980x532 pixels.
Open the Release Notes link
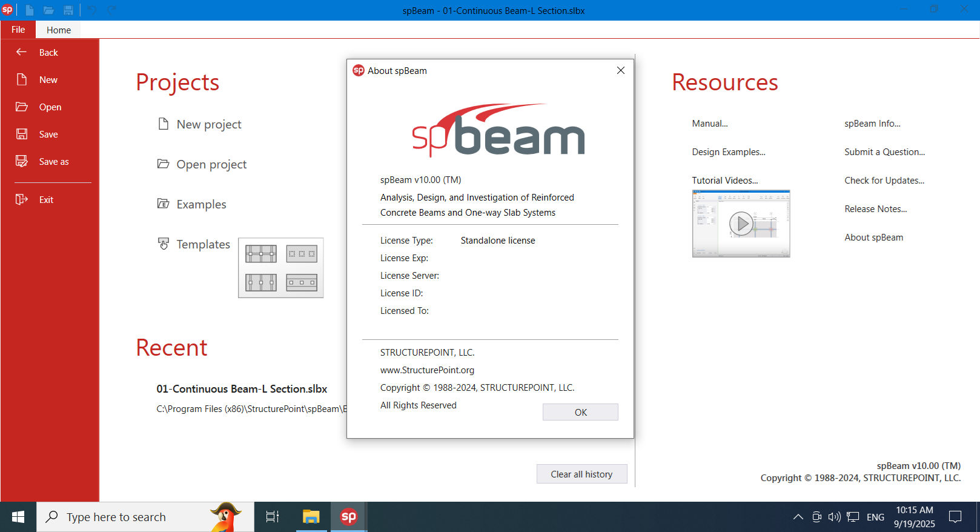(875, 209)
